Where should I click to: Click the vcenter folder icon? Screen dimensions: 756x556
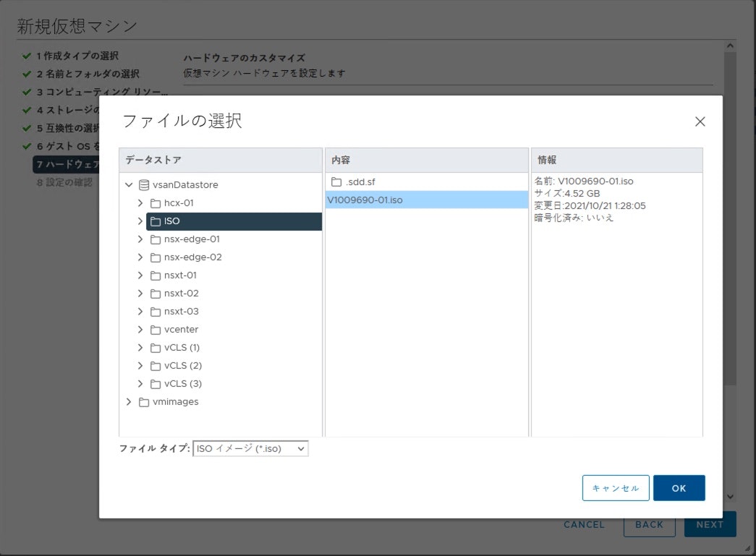[156, 330]
